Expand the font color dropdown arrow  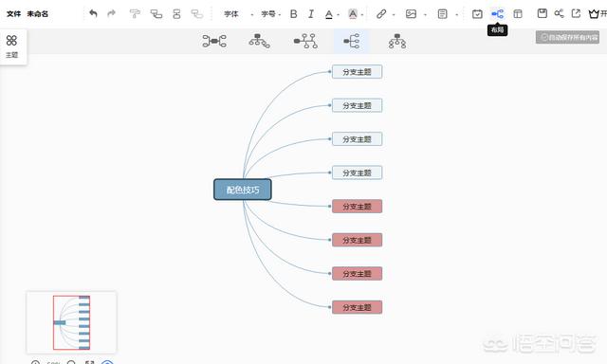coord(339,15)
